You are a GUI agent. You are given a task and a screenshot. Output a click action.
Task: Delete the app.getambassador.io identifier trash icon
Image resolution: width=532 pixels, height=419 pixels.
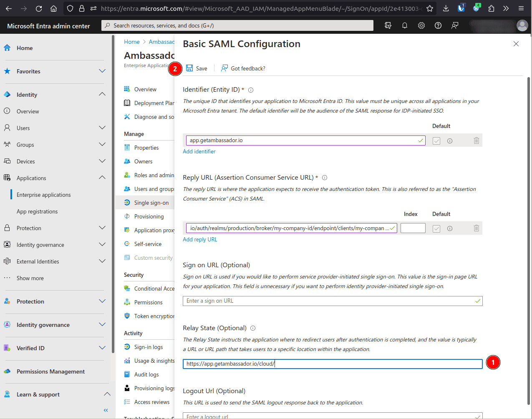(x=477, y=141)
